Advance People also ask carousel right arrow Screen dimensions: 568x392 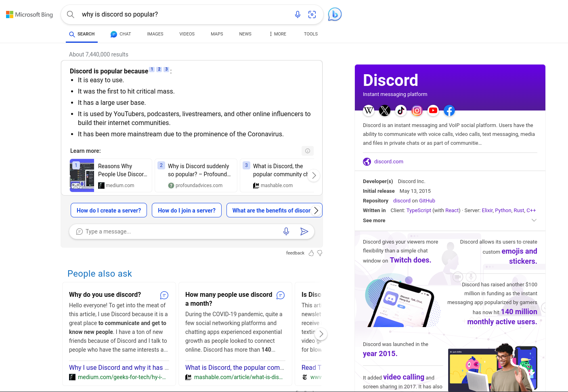(321, 334)
